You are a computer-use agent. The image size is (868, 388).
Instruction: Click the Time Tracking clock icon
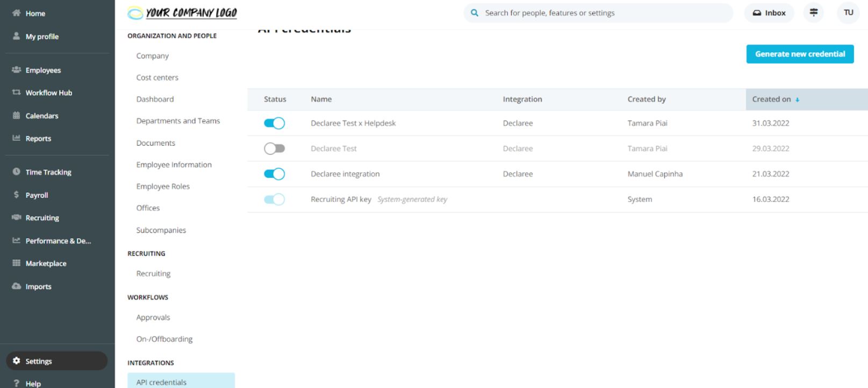[16, 172]
